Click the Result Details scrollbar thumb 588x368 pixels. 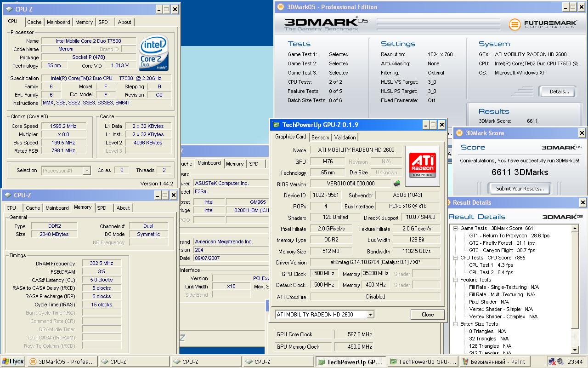click(x=575, y=281)
